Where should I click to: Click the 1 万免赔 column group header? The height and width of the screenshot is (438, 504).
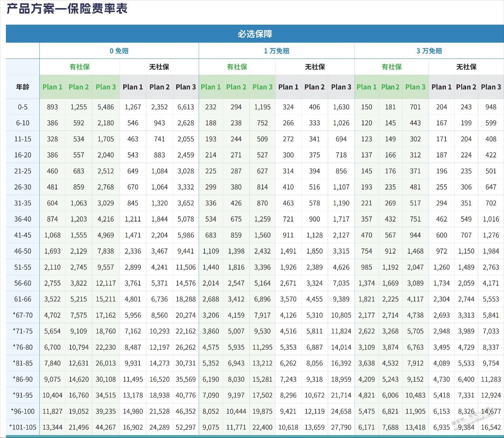pyautogui.click(x=277, y=51)
